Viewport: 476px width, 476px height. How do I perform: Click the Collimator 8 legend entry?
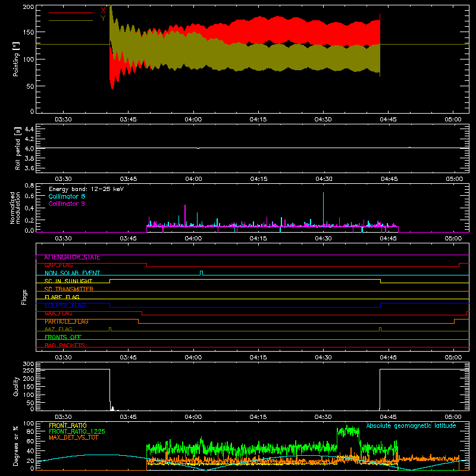tap(67, 196)
